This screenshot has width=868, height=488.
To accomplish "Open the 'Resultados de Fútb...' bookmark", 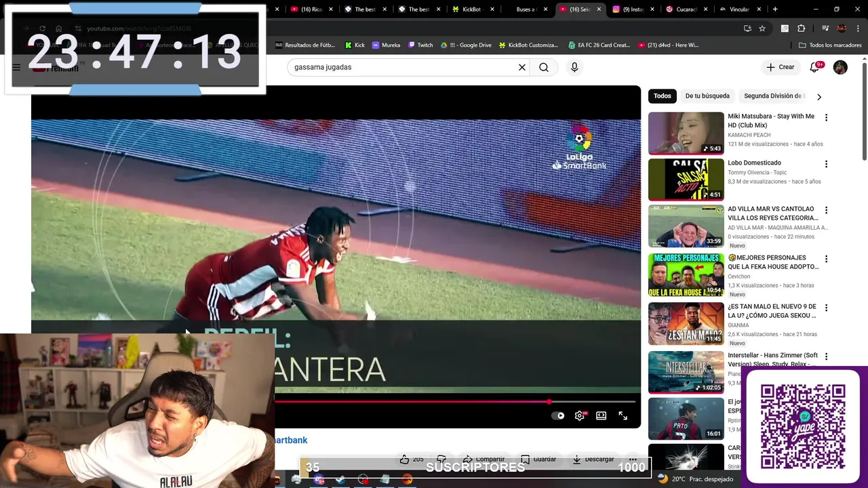I will (x=305, y=45).
